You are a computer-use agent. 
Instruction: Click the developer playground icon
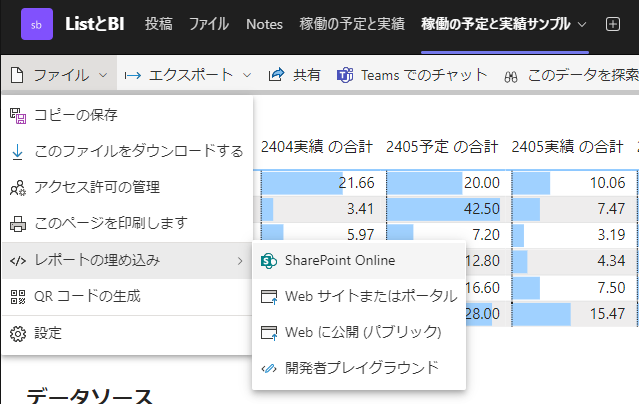tap(269, 369)
